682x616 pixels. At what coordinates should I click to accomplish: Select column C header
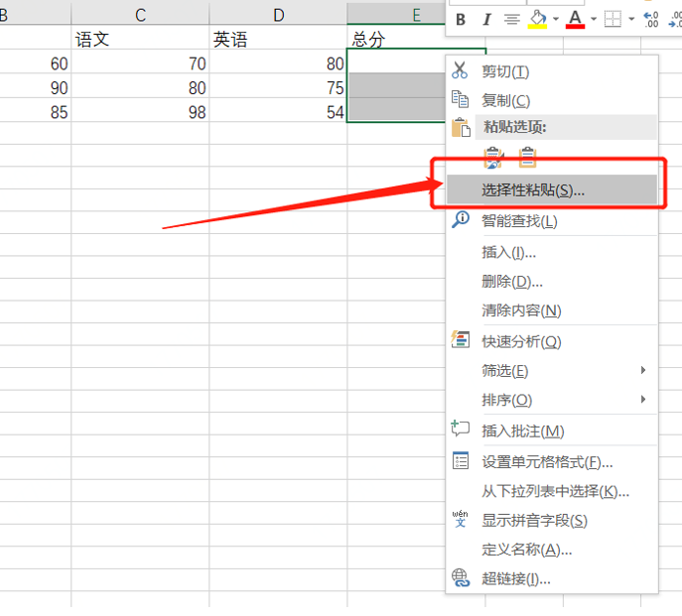tap(140, 14)
